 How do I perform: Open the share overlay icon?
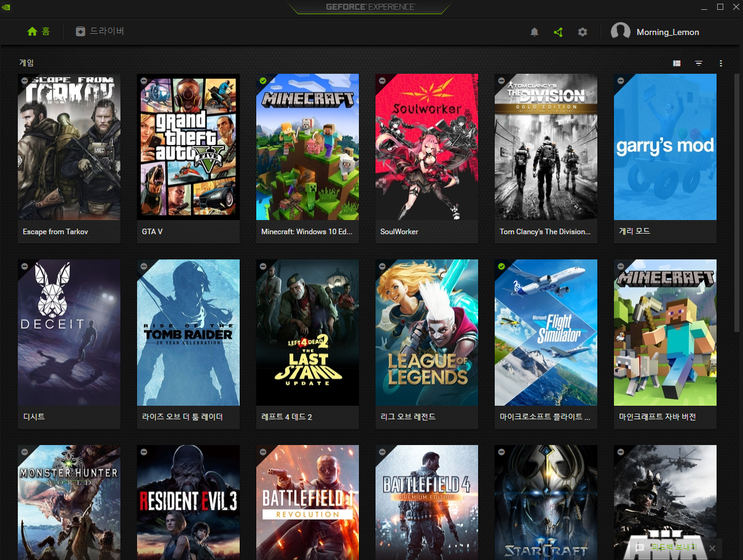pyautogui.click(x=558, y=32)
